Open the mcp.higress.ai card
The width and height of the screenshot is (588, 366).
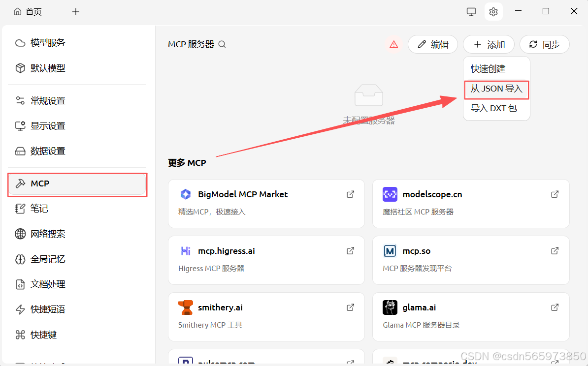pyautogui.click(x=266, y=260)
